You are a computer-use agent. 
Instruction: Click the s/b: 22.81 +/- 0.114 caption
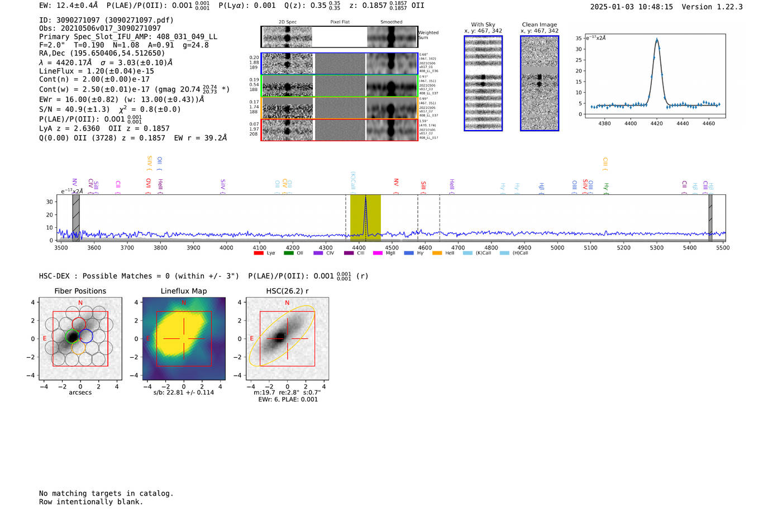pyautogui.click(x=184, y=392)
